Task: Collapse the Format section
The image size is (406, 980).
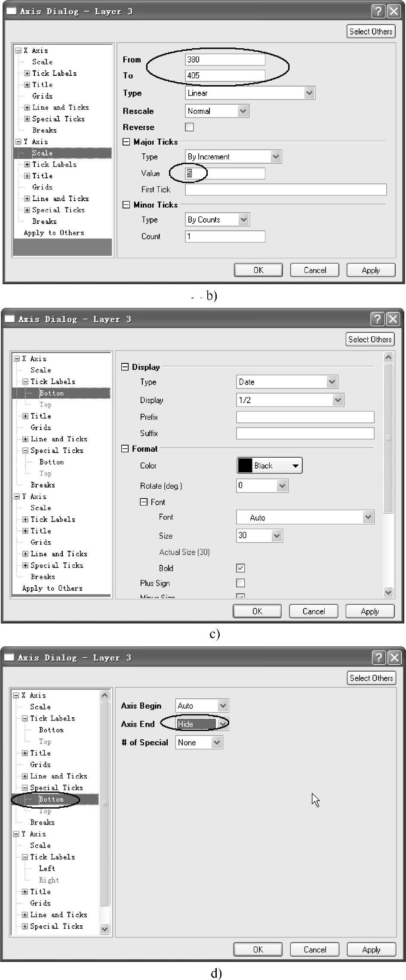Action: 125,449
